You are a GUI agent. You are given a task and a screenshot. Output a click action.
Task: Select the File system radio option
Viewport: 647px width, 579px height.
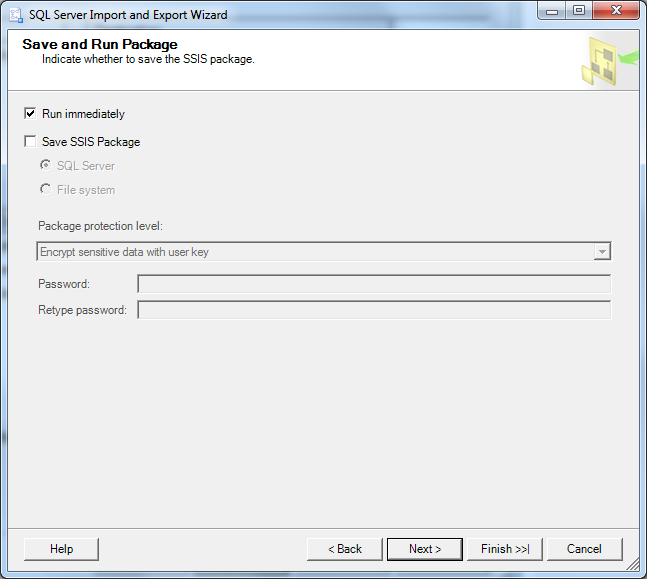point(45,189)
